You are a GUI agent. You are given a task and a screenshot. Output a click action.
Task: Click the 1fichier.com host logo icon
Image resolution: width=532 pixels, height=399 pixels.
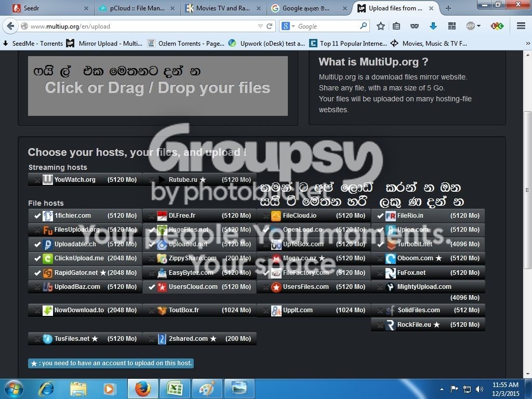[47, 216]
